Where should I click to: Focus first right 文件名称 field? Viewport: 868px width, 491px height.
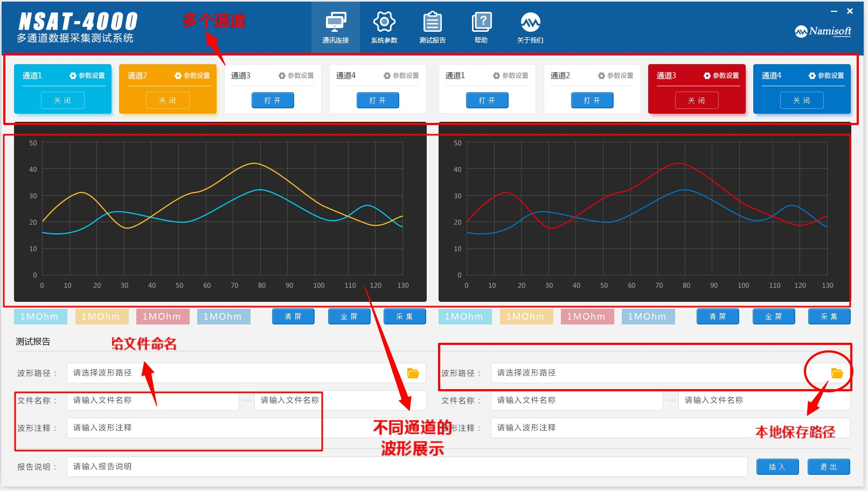577,400
